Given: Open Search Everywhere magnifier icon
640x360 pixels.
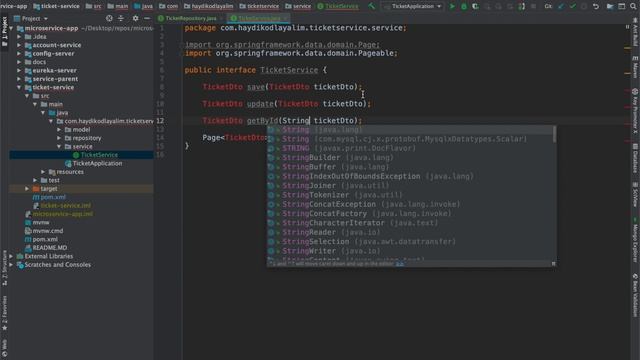Looking at the screenshot, I should coord(633,6).
